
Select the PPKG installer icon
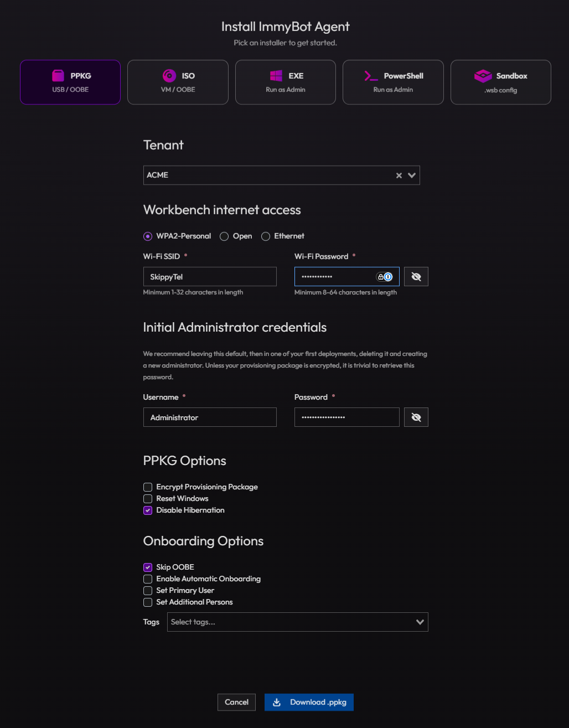[x=58, y=76]
